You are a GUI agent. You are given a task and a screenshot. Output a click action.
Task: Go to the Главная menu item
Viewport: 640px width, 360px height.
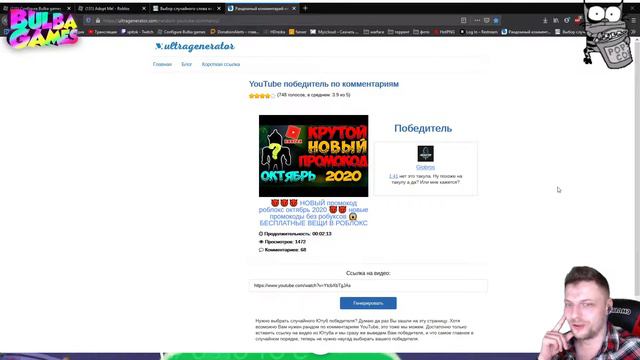(x=162, y=64)
